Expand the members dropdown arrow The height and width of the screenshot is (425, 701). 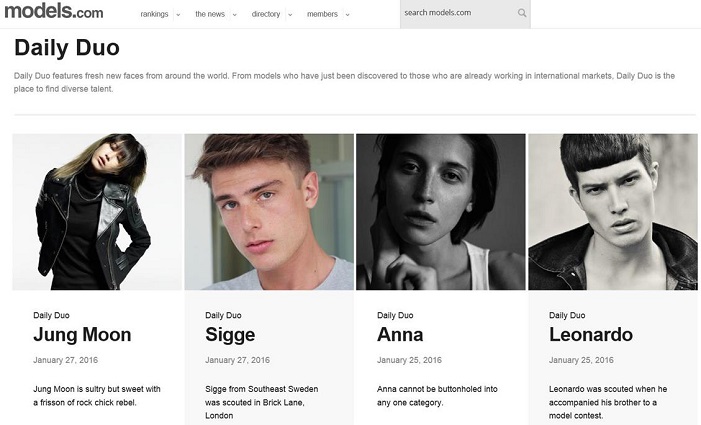[x=348, y=15]
